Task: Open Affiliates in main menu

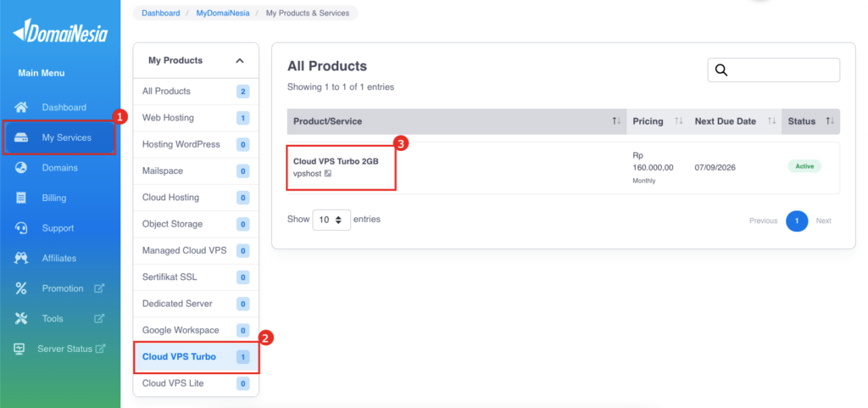Action: (60, 258)
